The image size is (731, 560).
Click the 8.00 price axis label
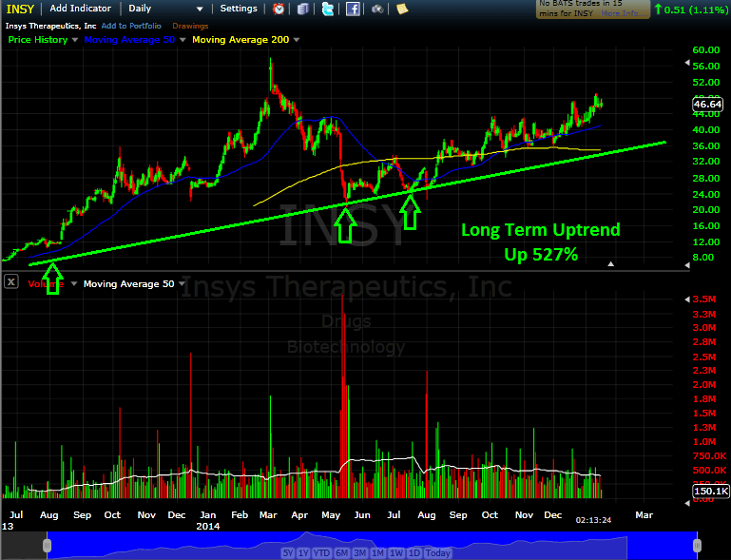pyautogui.click(x=703, y=258)
